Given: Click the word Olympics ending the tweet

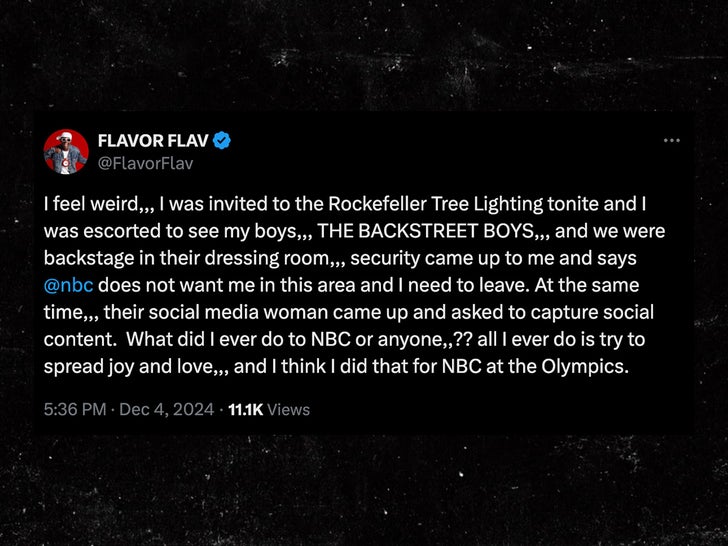Looking at the screenshot, I should (x=590, y=366).
